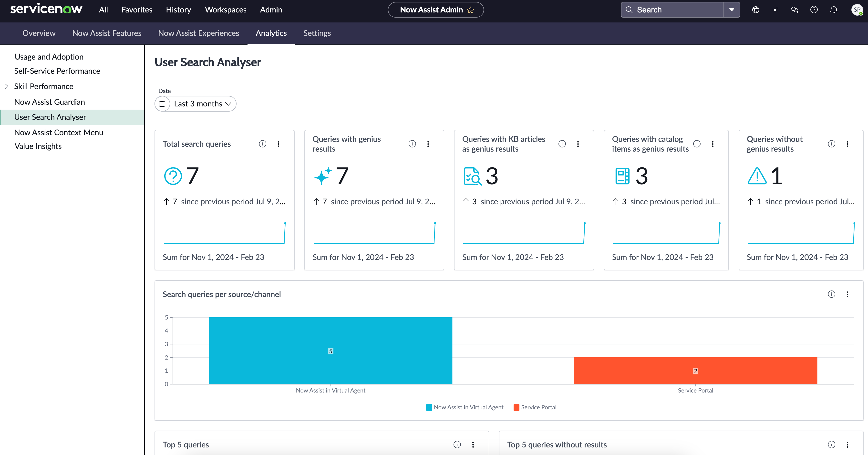The width and height of the screenshot is (868, 455).
Task: Open more options for Queries with catalog items
Action: tap(713, 144)
